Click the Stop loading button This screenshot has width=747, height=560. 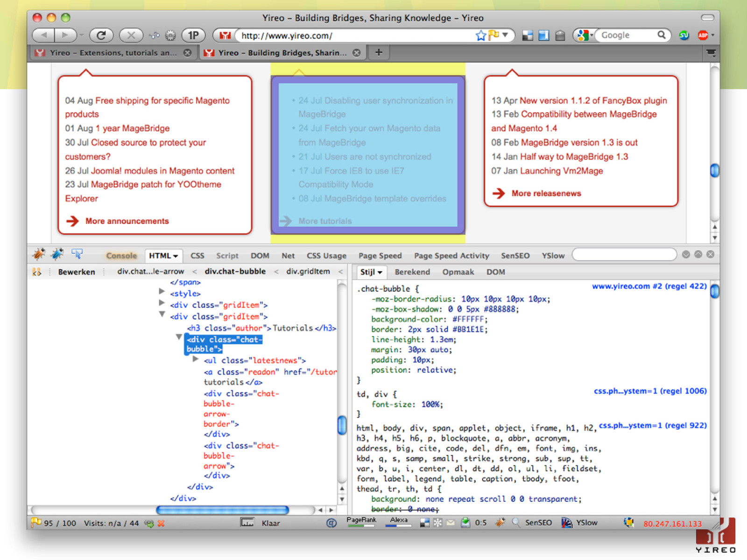pyautogui.click(x=131, y=35)
